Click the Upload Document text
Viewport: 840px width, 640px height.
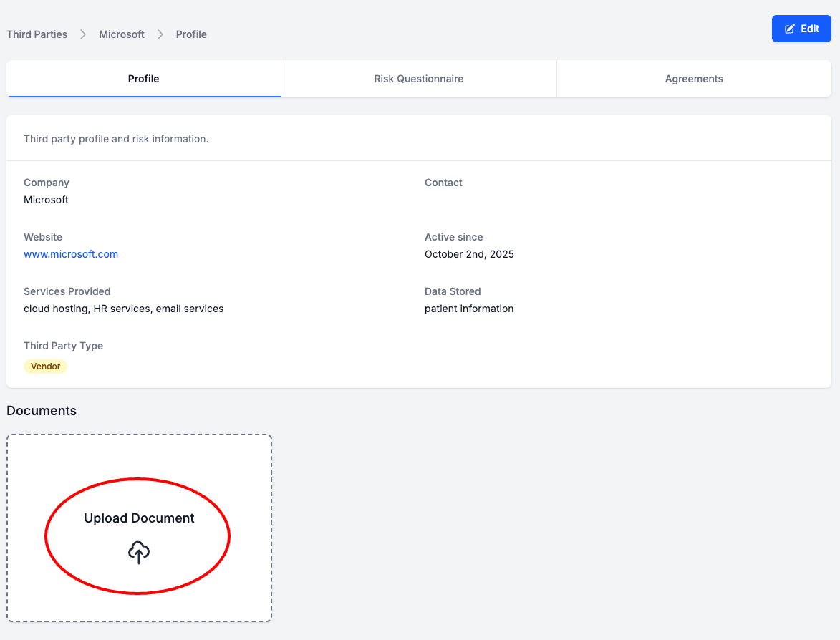coord(139,518)
